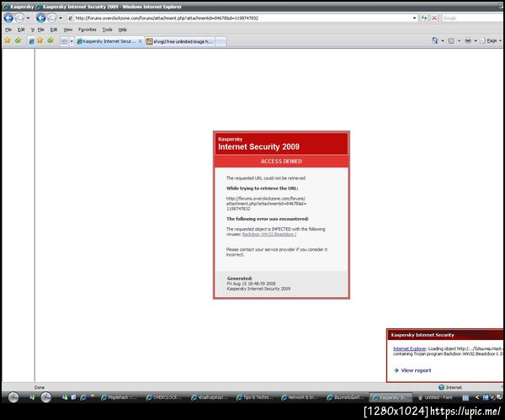Click the 'Done' status bar text

coord(40,387)
